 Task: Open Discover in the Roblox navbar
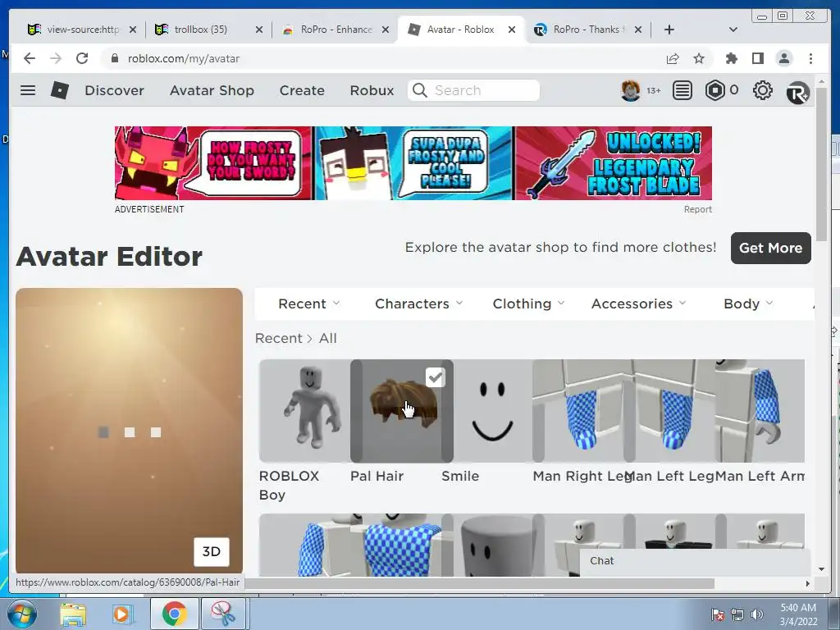coord(114,90)
